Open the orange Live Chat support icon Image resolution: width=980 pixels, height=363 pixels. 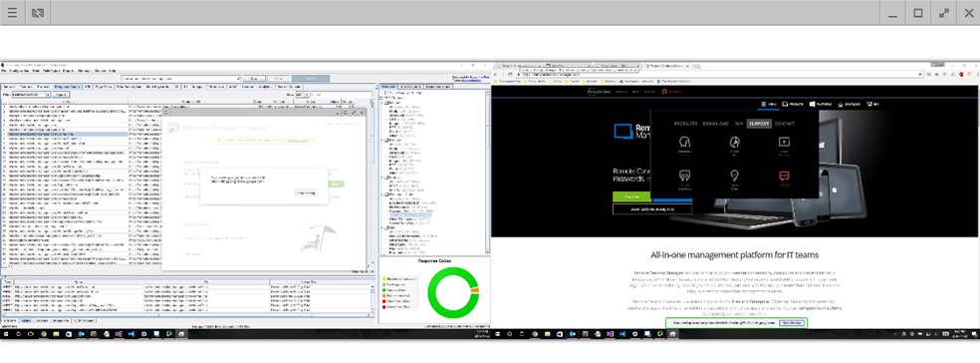(784, 177)
